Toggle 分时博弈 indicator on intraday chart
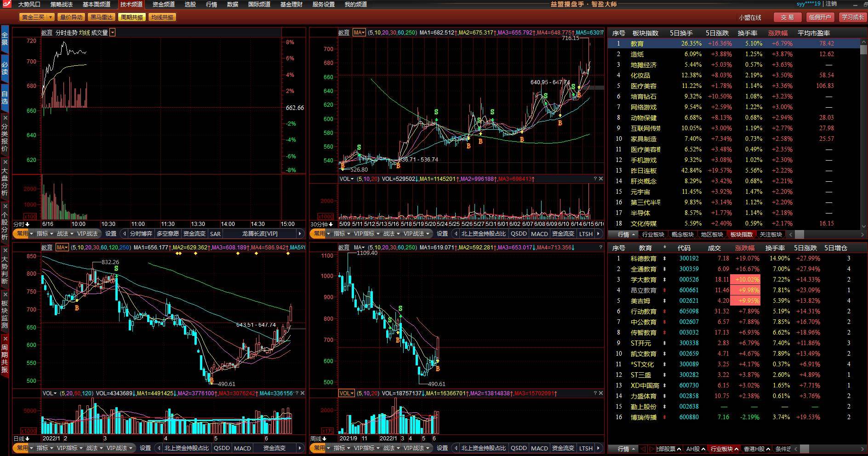The image size is (868, 456). tap(141, 234)
